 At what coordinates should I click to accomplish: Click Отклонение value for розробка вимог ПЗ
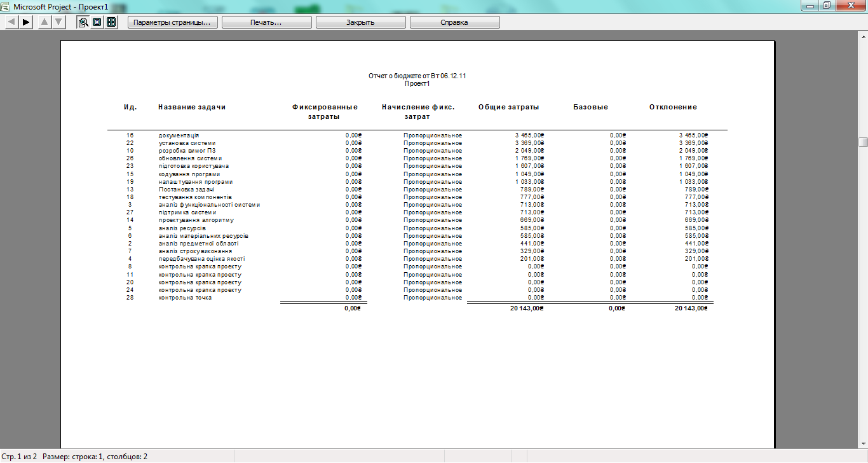(x=693, y=151)
